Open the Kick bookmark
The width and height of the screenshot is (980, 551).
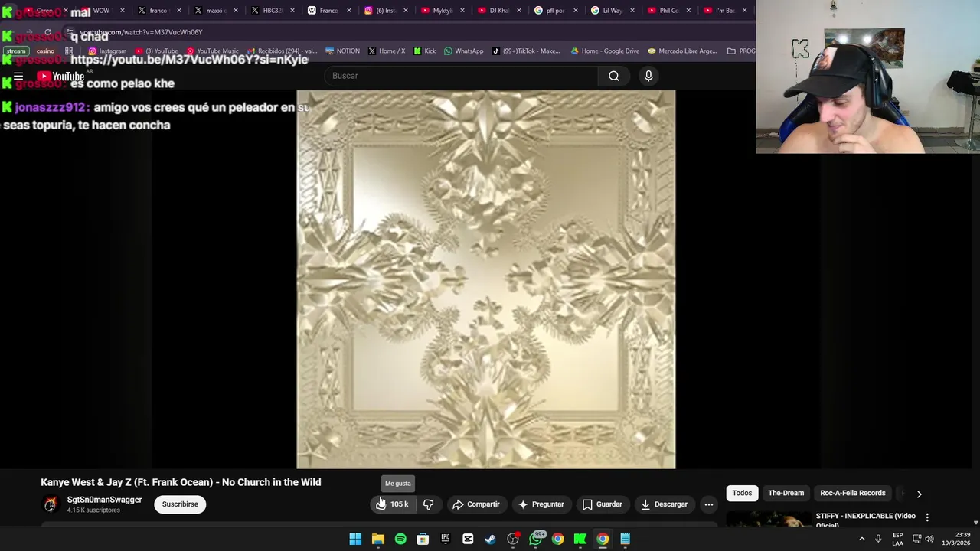pos(425,51)
